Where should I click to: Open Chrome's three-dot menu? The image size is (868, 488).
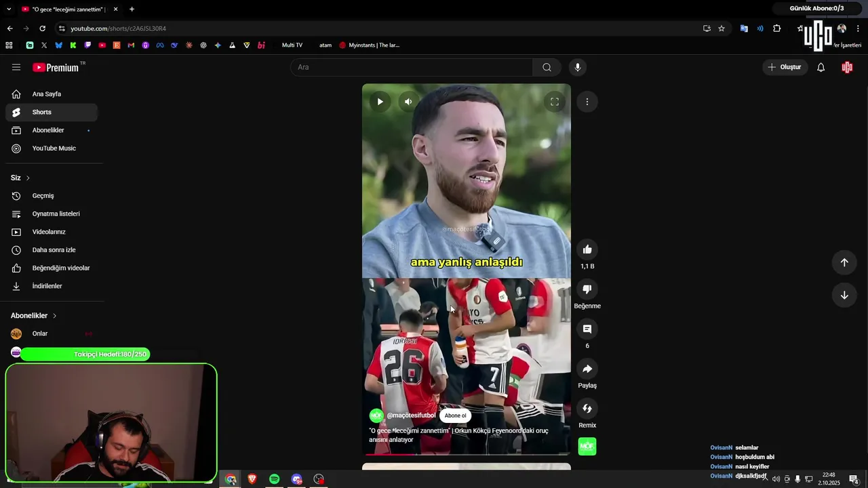coord(858,28)
